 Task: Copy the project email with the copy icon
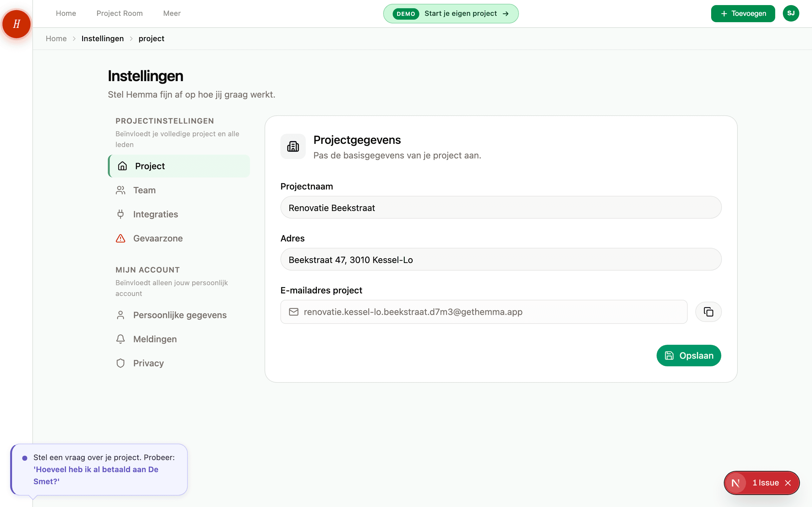[708, 311]
